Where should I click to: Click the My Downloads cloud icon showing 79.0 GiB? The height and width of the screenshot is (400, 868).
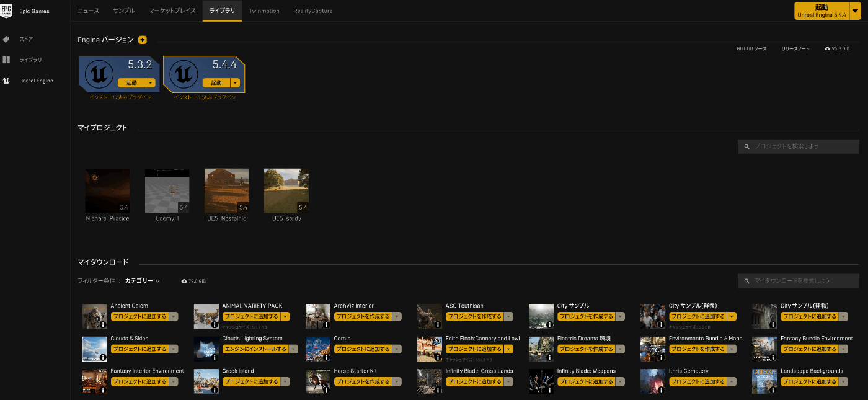[184, 281]
